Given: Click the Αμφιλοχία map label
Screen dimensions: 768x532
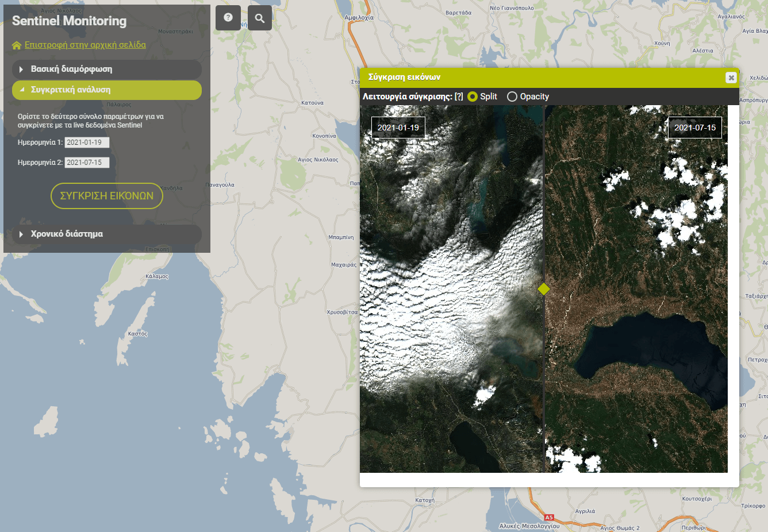Looking at the screenshot, I should [359, 18].
